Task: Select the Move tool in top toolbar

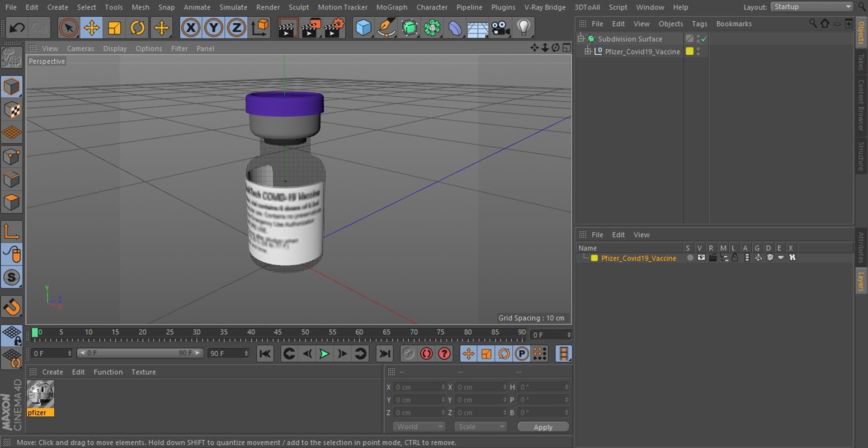Action: pyautogui.click(x=91, y=28)
